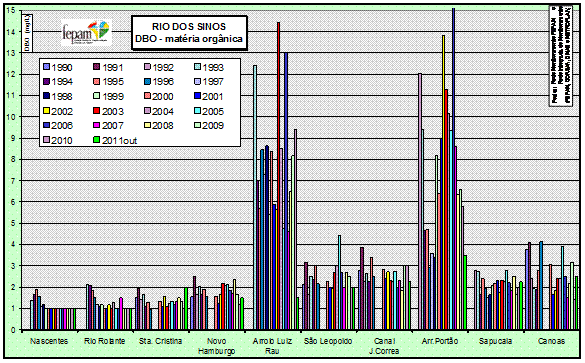Select the 2011out green legend swatch
Viewport: 585px width, 363px height.
tap(96, 140)
